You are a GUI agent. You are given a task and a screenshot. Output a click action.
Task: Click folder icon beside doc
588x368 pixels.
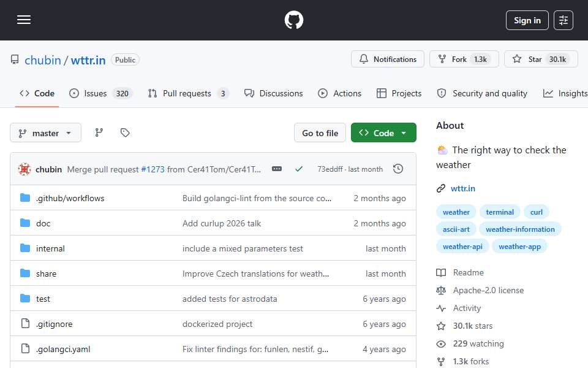tap(25, 223)
